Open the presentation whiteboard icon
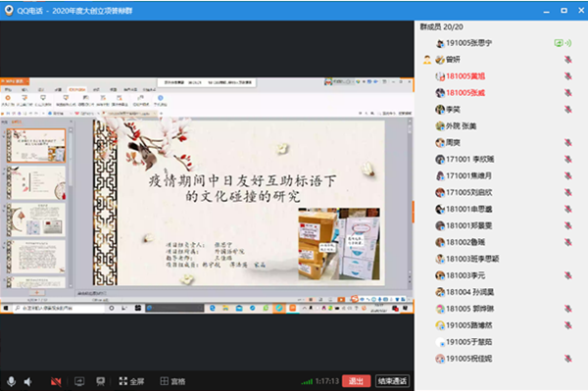This screenshot has width=588, height=391. (101, 381)
